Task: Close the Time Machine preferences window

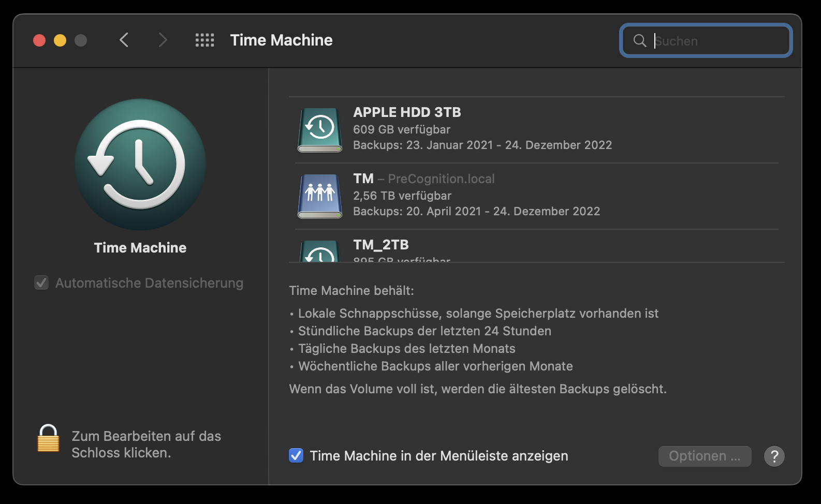Action: (39, 40)
